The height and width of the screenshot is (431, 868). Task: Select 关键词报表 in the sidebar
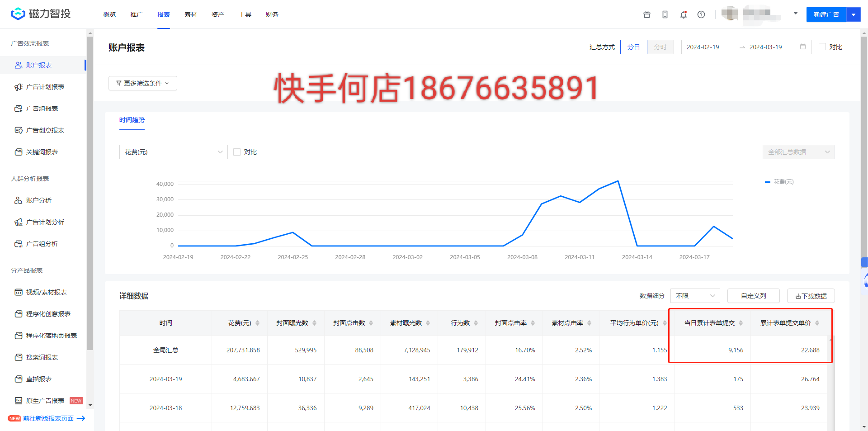pos(43,152)
